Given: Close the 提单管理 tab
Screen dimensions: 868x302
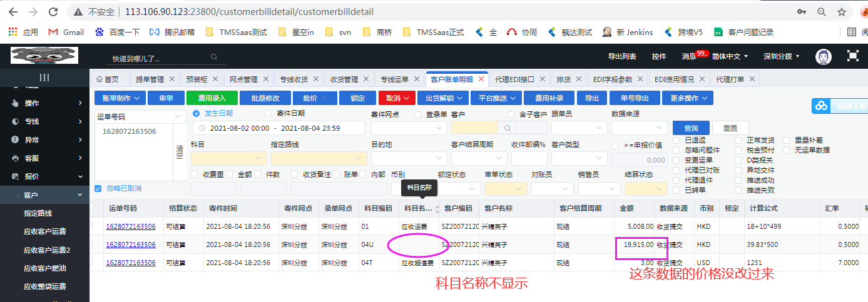Looking at the screenshot, I should (x=173, y=79).
